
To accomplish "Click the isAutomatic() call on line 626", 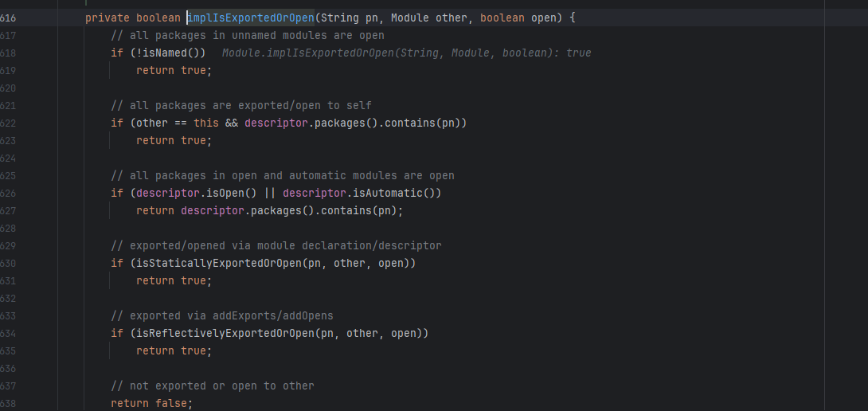I will point(393,194).
